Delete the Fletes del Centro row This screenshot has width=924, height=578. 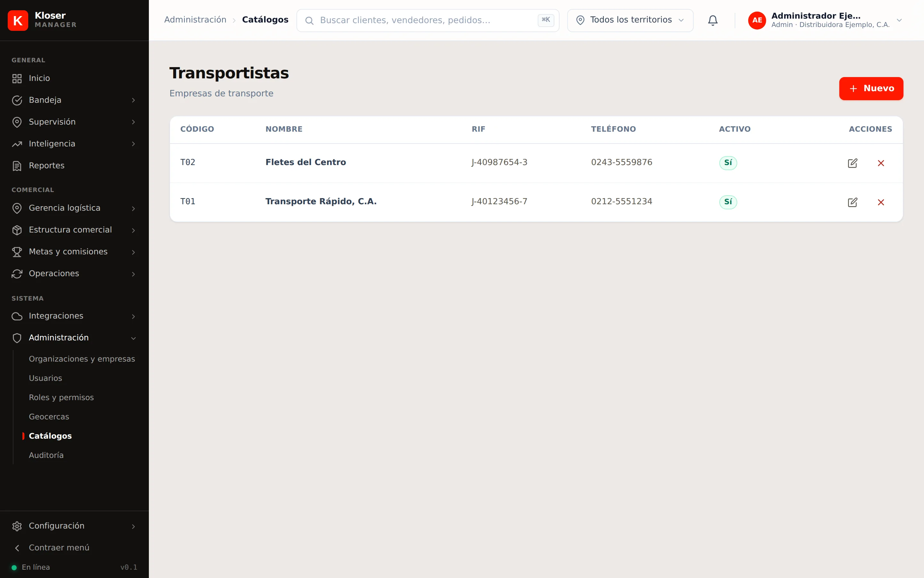pos(881,163)
